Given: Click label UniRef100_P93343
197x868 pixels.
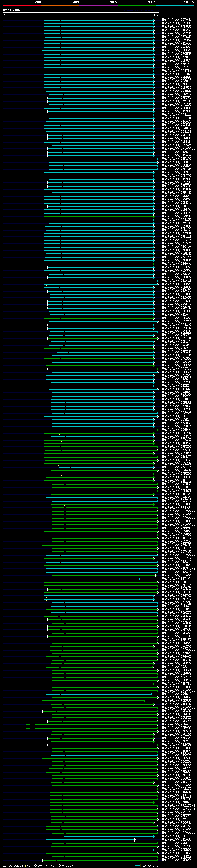Looking at the screenshot, I should (x=177, y=74).
